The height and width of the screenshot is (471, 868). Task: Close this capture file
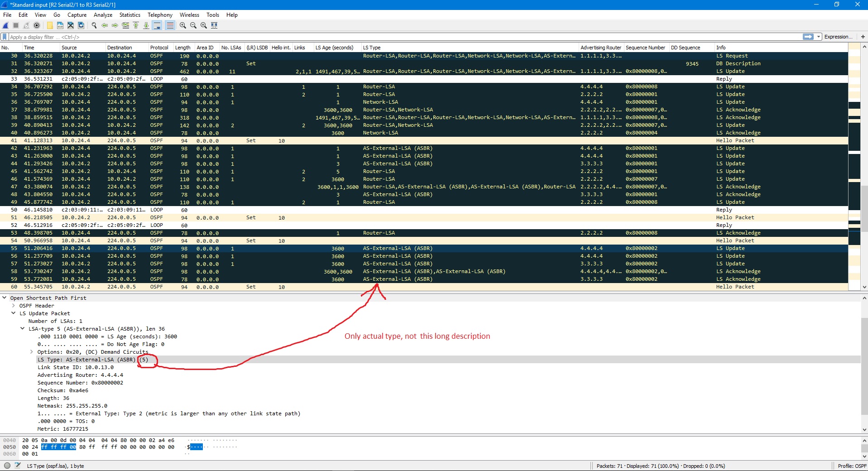[71, 25]
